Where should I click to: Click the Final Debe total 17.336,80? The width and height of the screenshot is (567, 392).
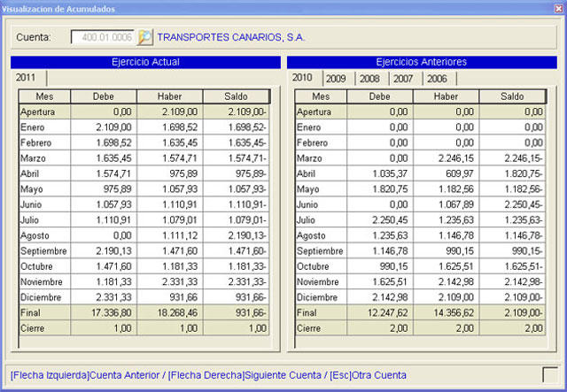point(102,312)
